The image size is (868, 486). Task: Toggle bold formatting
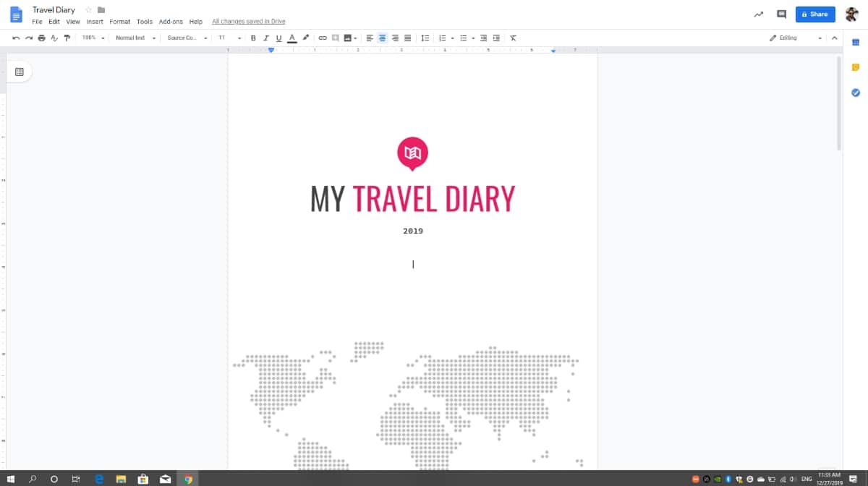click(x=252, y=38)
